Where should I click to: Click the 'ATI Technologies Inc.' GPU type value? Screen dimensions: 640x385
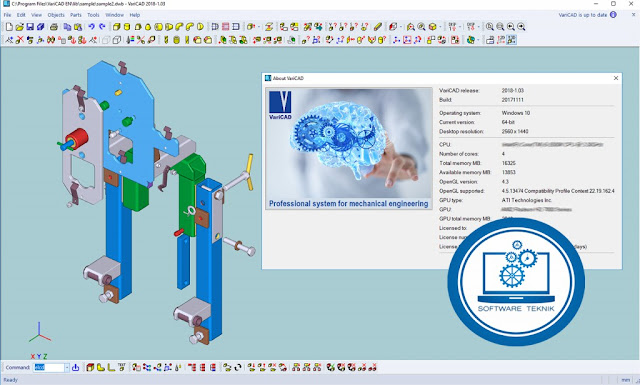tap(527, 200)
